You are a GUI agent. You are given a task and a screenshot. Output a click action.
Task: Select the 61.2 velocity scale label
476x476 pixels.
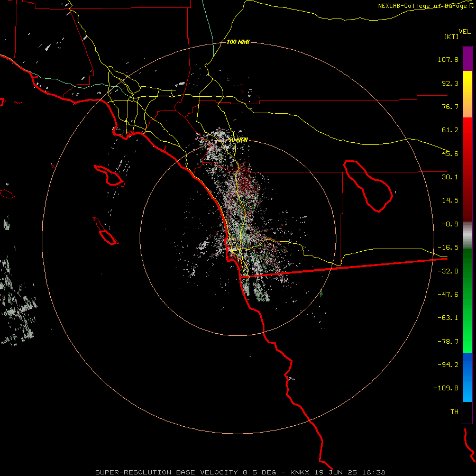tap(450, 130)
